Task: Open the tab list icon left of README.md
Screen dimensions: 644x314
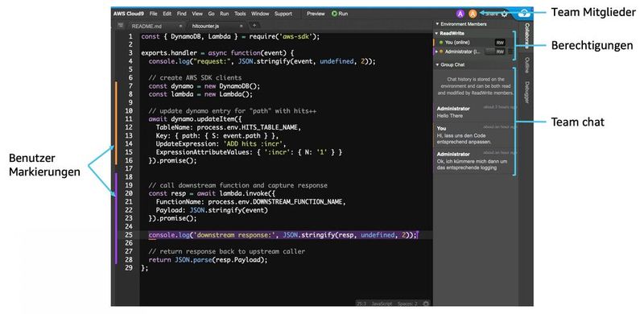Action: (x=120, y=26)
